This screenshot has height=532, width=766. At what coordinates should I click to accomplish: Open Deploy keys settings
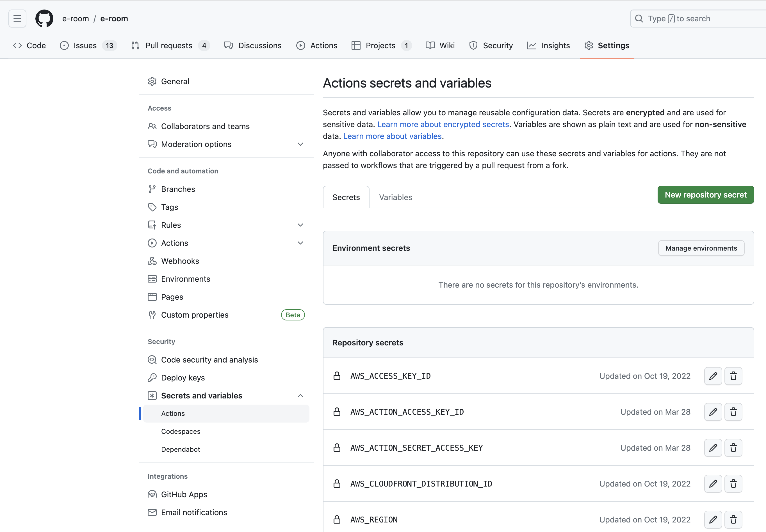coord(183,377)
